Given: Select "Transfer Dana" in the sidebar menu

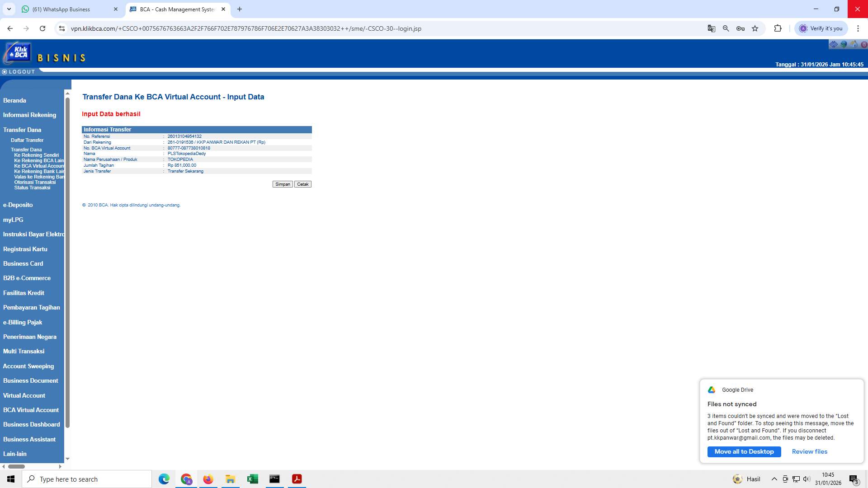Looking at the screenshot, I should (22, 130).
